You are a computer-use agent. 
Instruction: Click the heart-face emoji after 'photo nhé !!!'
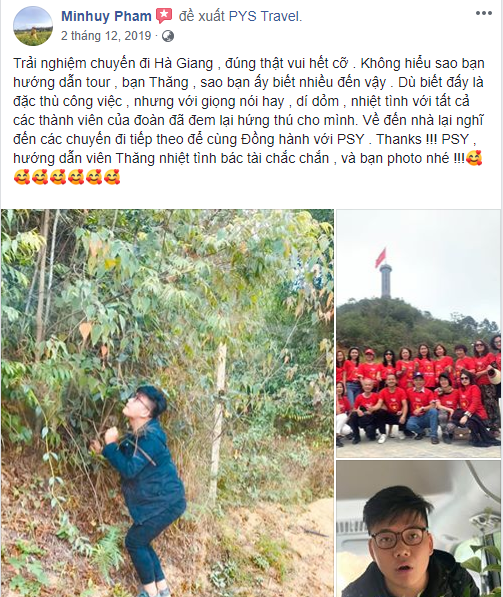tap(474, 158)
